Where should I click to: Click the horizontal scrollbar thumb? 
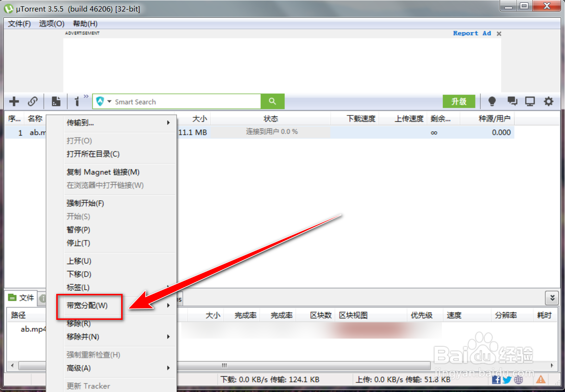225,366
